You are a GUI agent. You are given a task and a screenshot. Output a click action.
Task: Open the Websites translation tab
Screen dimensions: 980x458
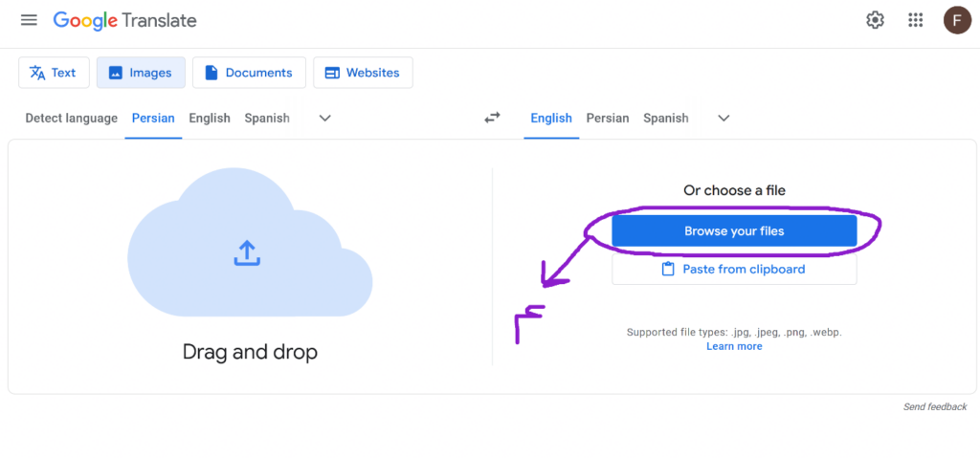tap(363, 73)
